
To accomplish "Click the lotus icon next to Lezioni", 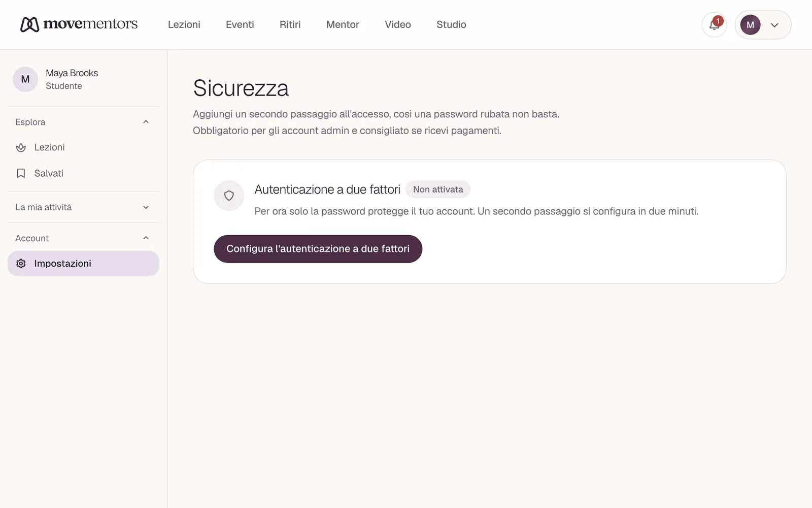I will click(21, 147).
